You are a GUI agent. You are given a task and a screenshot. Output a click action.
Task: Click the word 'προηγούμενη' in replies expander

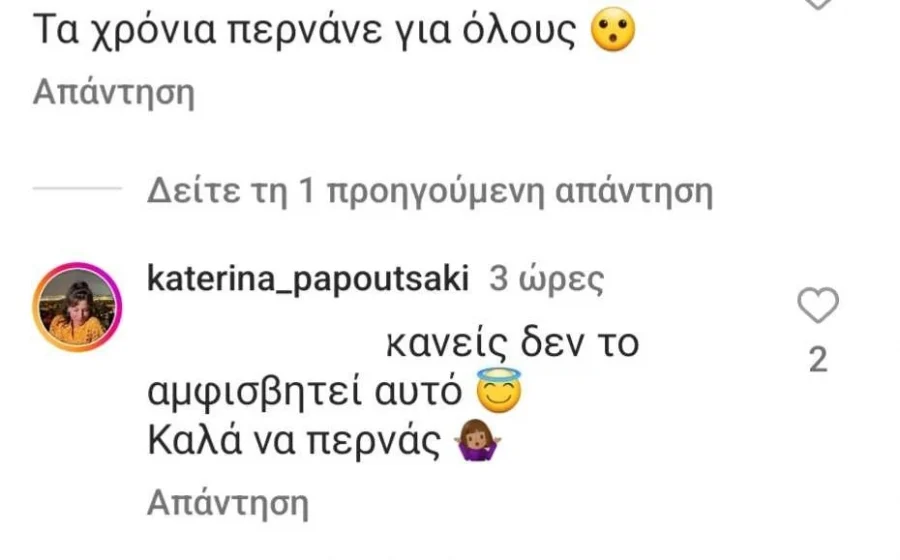pos(435,192)
